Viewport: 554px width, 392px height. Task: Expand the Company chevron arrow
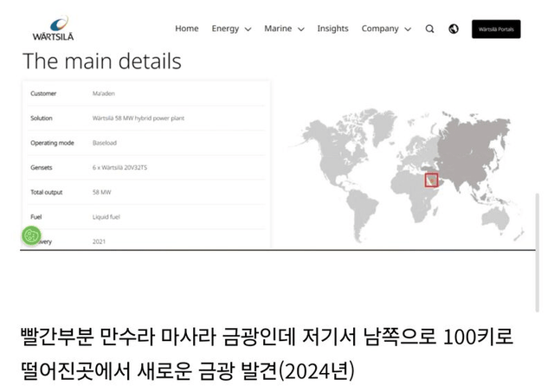408,29
